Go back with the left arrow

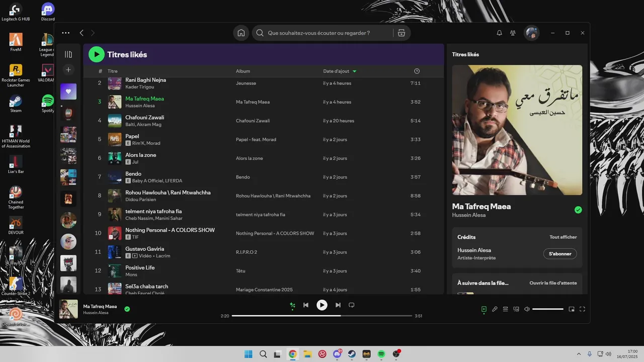pyautogui.click(x=82, y=33)
